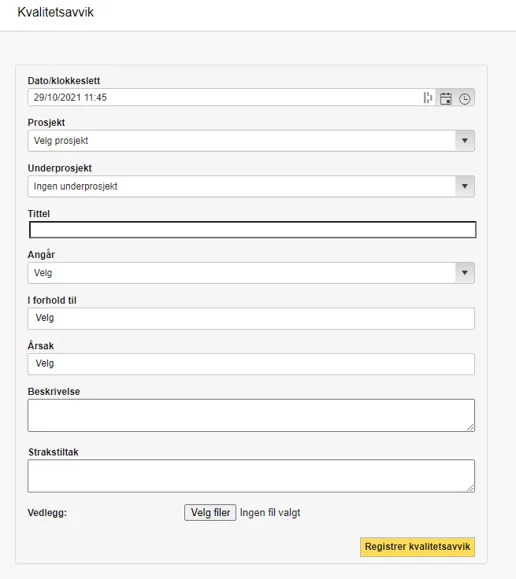Open the clock time picker icon
This screenshot has height=579, width=516.
464,99
